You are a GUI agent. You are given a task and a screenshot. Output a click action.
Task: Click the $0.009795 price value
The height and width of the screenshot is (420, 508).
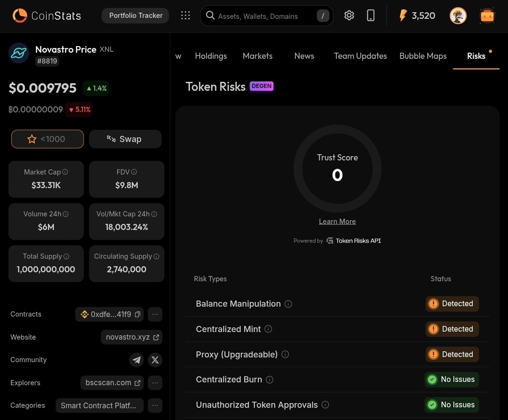[42, 88]
